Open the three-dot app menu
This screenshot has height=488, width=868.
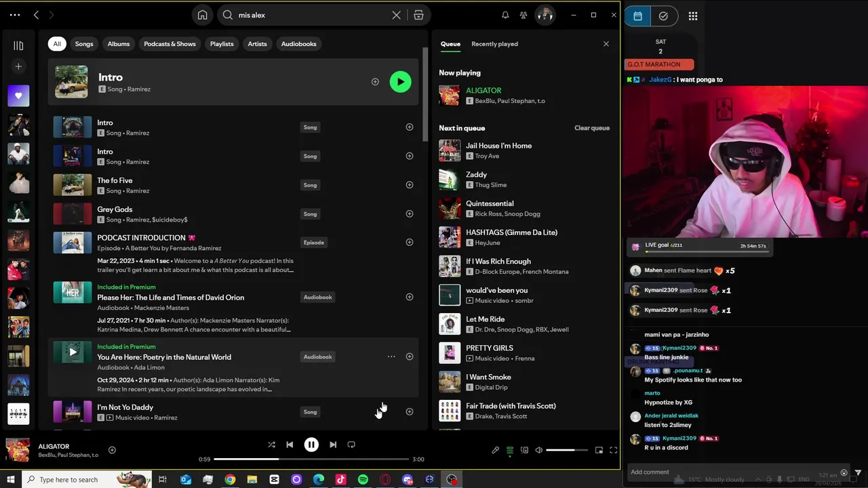(x=15, y=15)
